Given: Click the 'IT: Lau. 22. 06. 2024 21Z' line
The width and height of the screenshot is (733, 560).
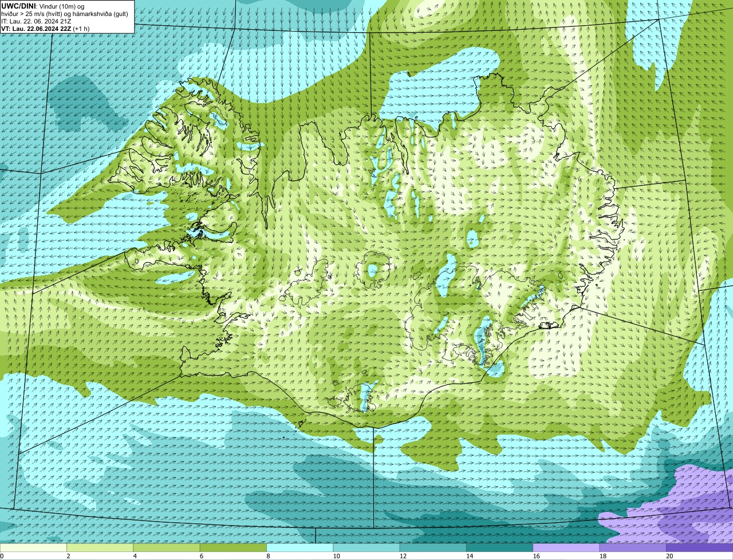Looking at the screenshot, I should (36, 21).
